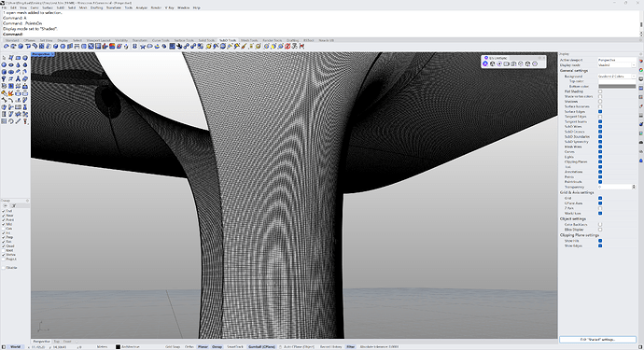644x350 pixels.
Task: Toggle the Vertex object snap checkbox
Action: click(4, 255)
